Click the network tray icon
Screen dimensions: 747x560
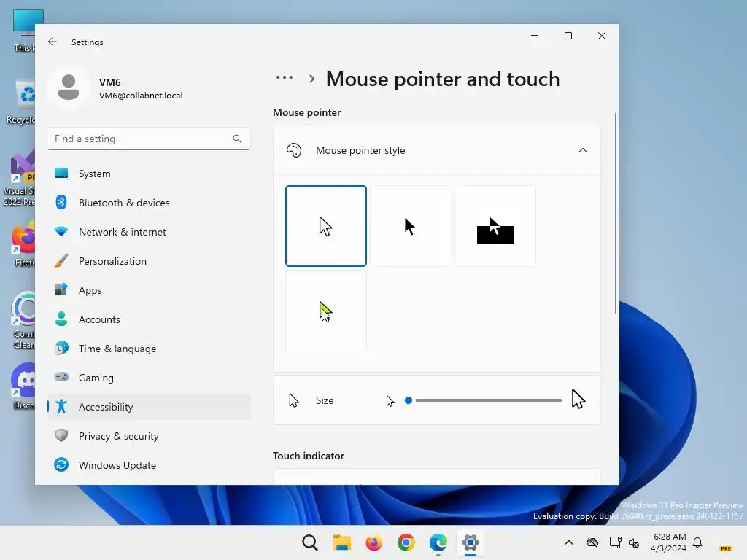tap(615, 542)
